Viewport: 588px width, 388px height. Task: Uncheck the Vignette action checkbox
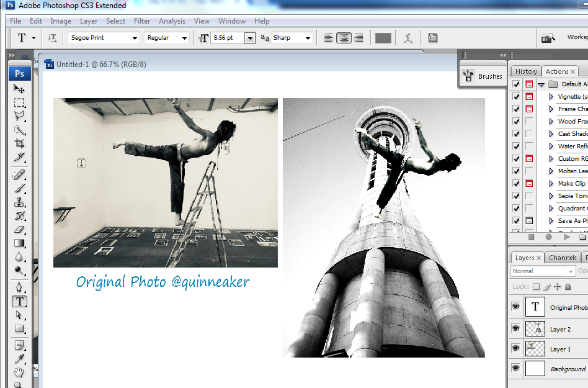(517, 96)
